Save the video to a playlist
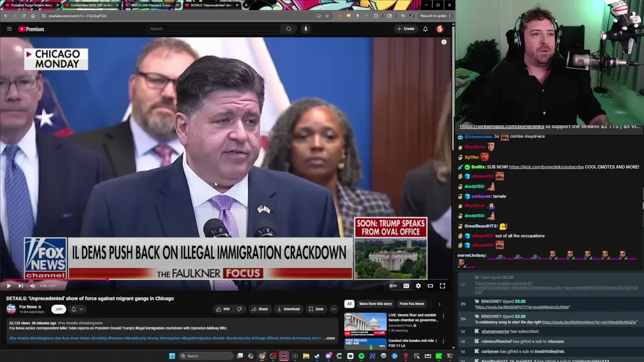This screenshot has height=362, width=644. [316, 309]
